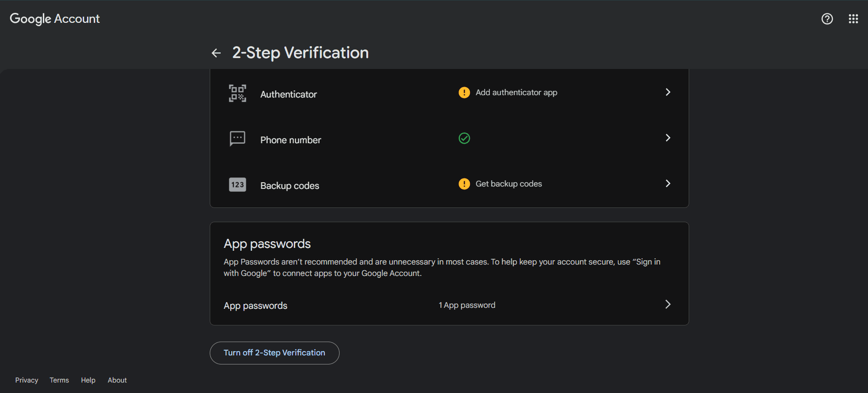Image resolution: width=868 pixels, height=393 pixels.
Task: Open the Google apps grid icon
Action: [853, 19]
